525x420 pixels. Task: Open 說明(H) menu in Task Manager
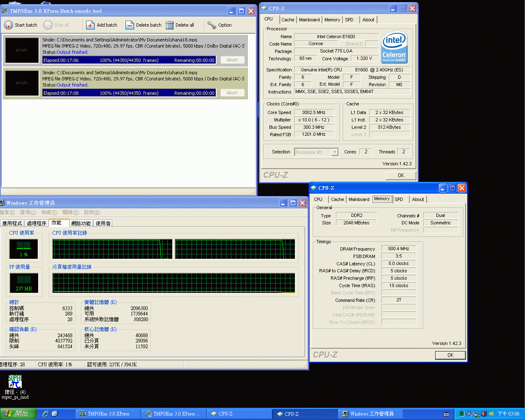click(x=92, y=212)
